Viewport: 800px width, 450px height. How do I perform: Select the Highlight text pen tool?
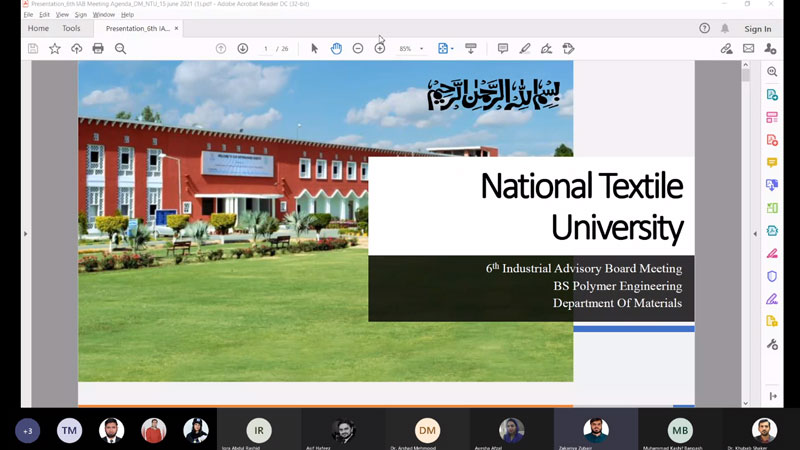pos(524,48)
